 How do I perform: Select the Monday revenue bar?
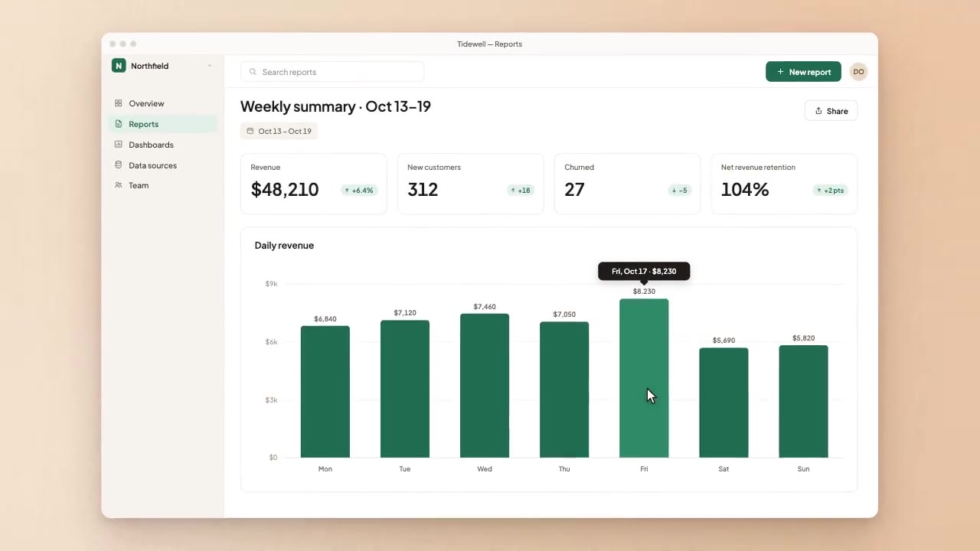[325, 392]
